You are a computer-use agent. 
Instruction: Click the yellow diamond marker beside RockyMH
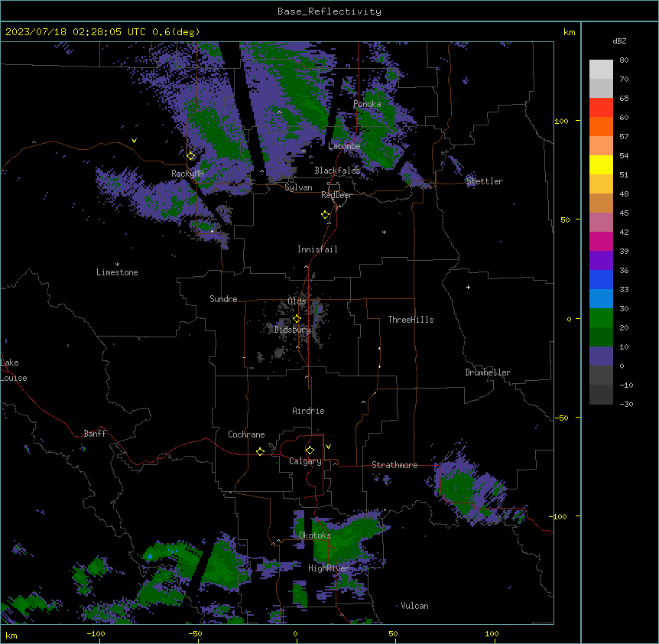coord(191,156)
